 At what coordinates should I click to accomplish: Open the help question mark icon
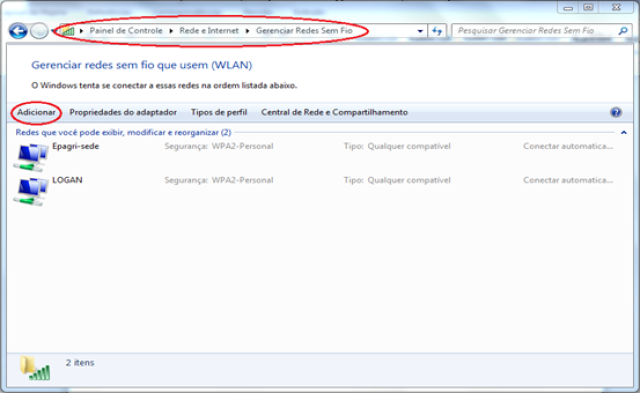[616, 112]
